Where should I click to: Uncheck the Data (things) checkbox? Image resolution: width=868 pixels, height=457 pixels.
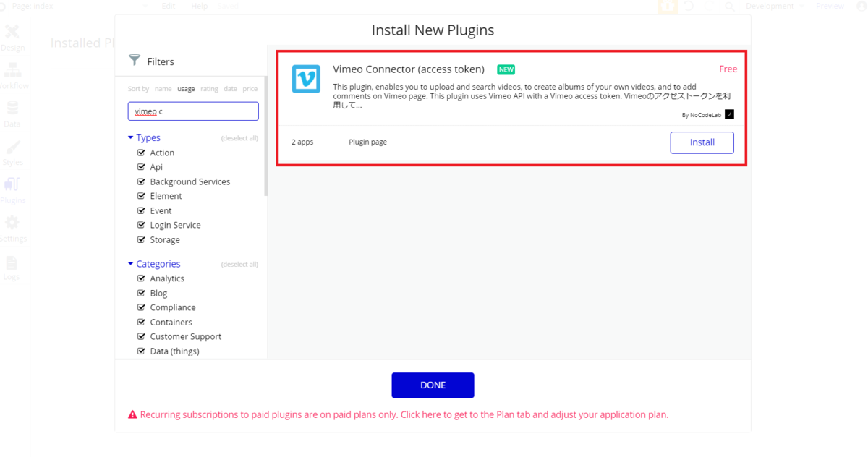[142, 351]
